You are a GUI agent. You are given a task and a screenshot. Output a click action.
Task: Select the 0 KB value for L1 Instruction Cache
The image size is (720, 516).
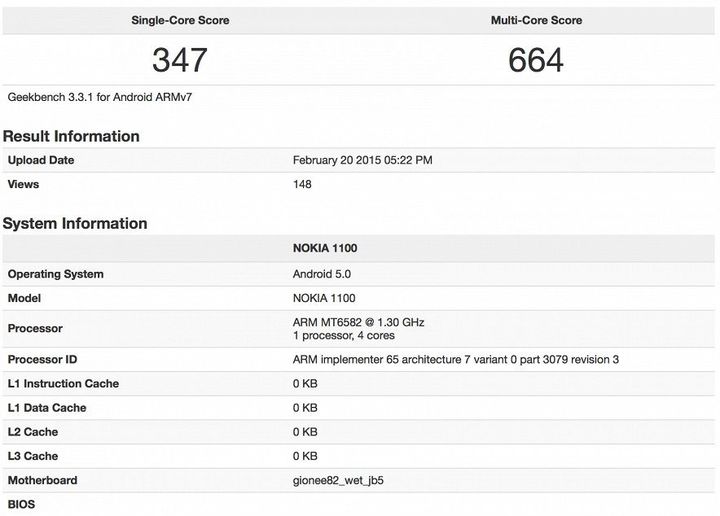pos(305,384)
